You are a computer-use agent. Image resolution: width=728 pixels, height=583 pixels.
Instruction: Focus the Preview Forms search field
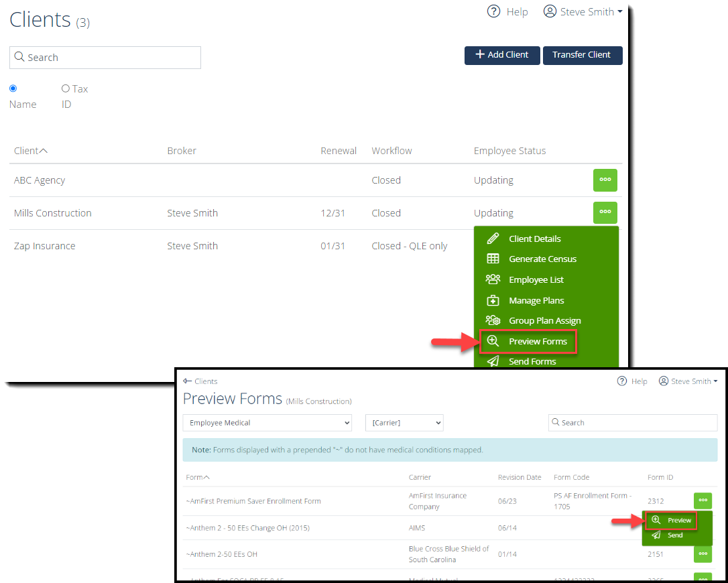point(633,423)
